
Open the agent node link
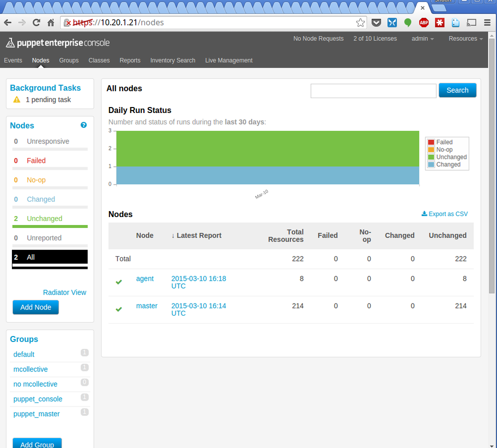[145, 279]
